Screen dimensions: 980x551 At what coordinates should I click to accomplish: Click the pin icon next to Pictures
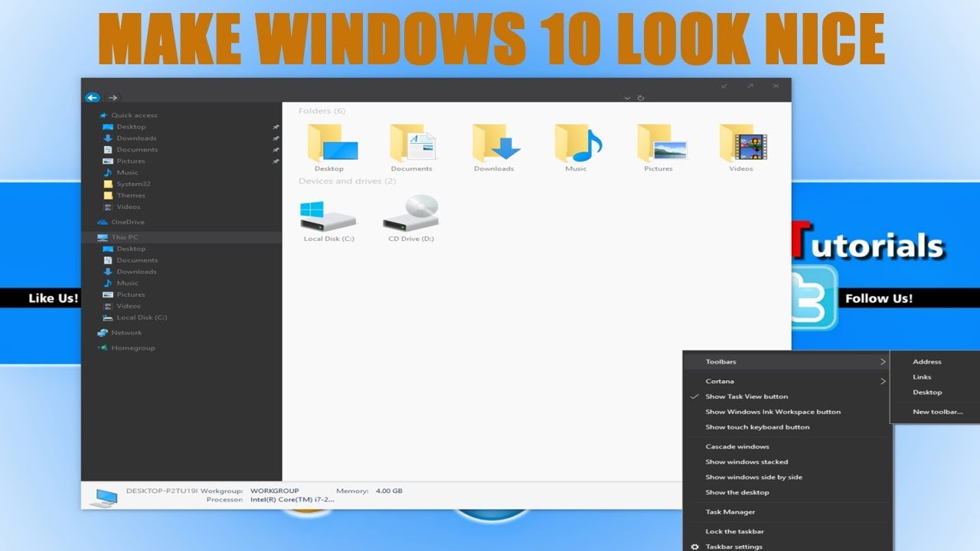pyautogui.click(x=276, y=161)
